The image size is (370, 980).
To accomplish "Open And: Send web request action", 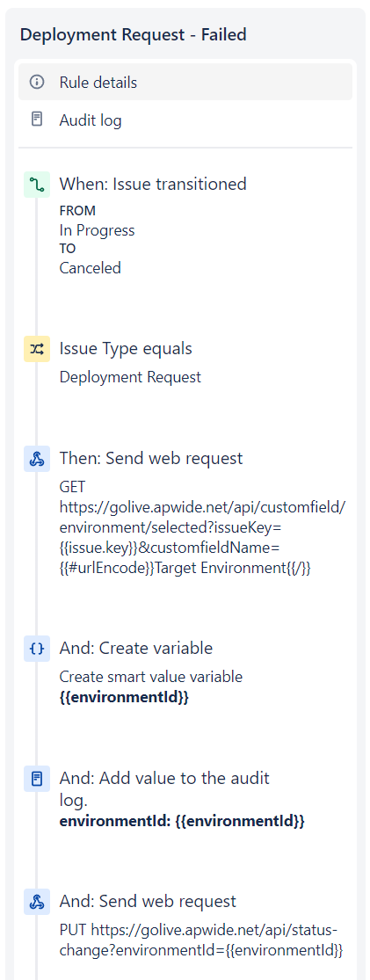I will pyautogui.click(x=149, y=901).
